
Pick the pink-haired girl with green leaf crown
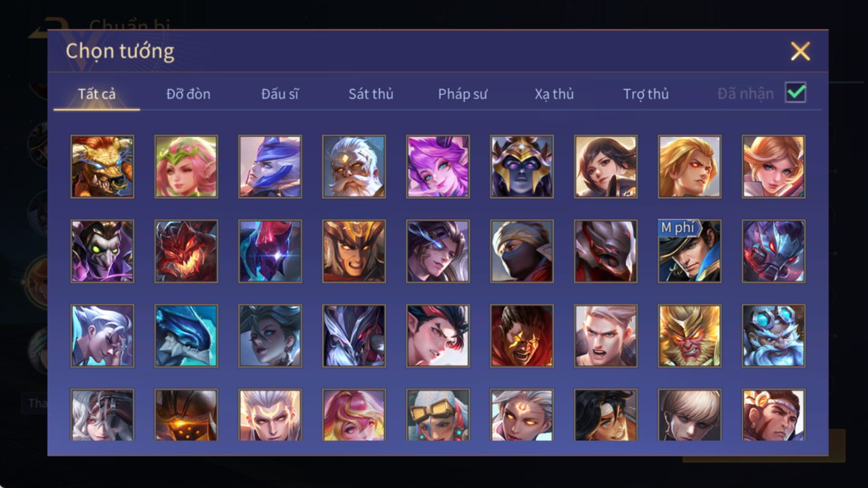coord(186,167)
